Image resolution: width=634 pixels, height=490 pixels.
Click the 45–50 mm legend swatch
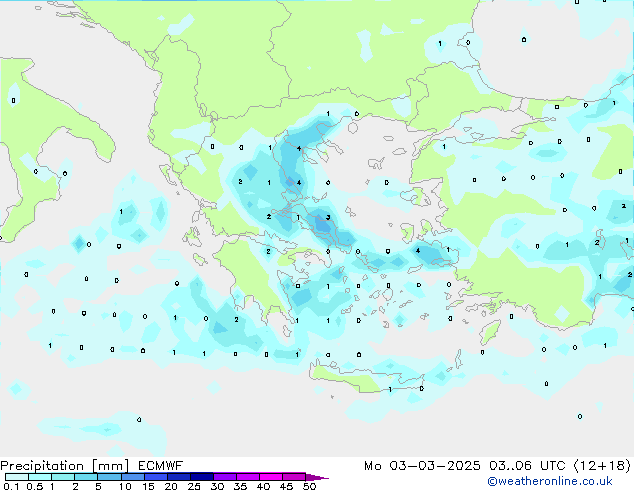pos(294,477)
